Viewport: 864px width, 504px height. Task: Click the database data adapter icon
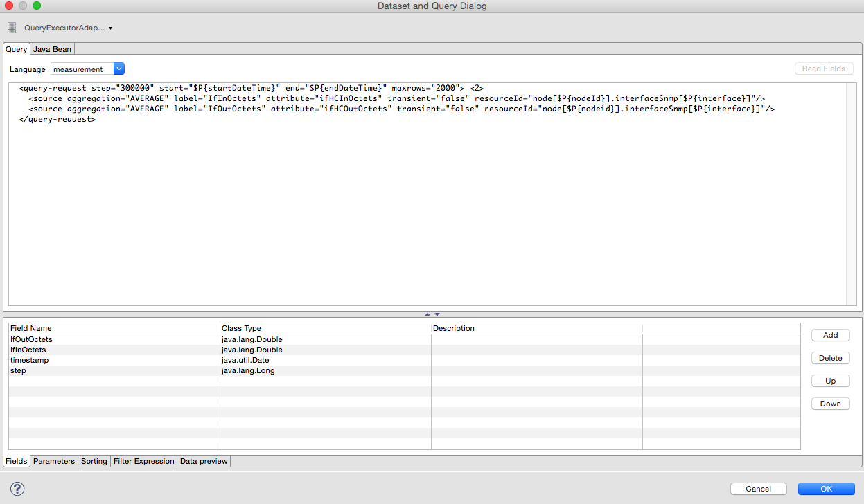(11, 28)
